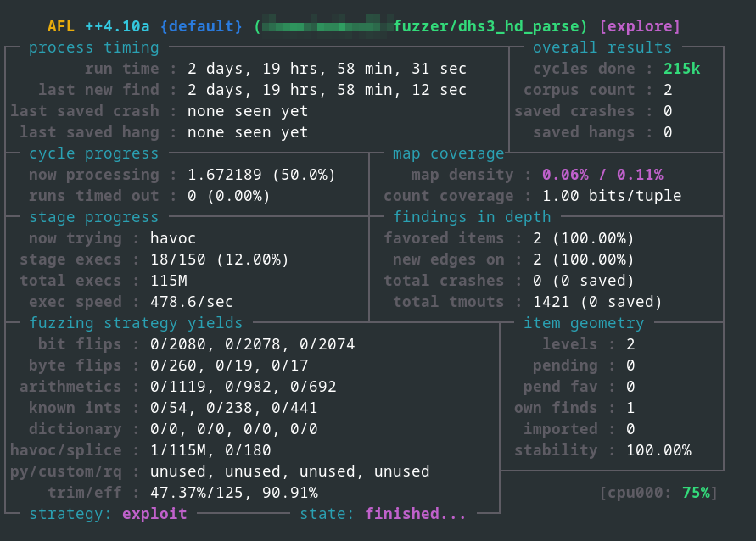Click the corpus count value '2'
Screen dimensions: 756x541
click(x=668, y=90)
